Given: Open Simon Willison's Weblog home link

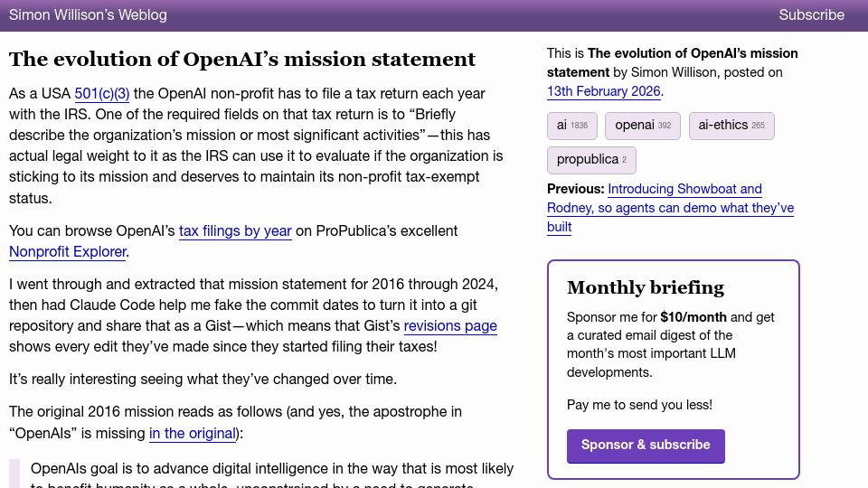Looking at the screenshot, I should [88, 15].
